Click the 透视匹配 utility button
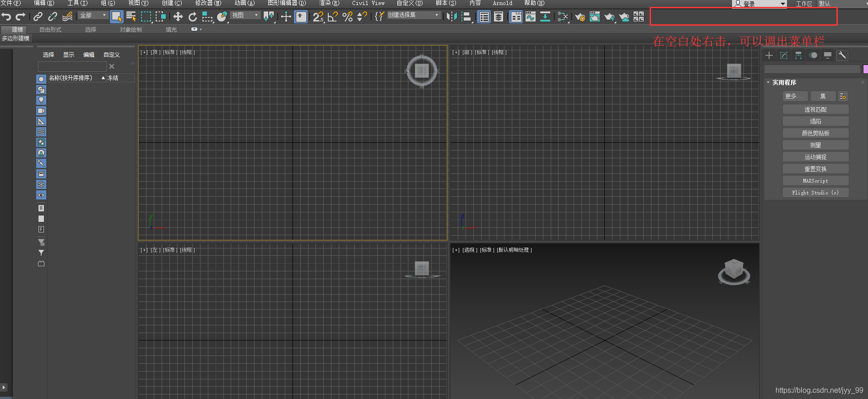The image size is (868, 399). (x=815, y=109)
